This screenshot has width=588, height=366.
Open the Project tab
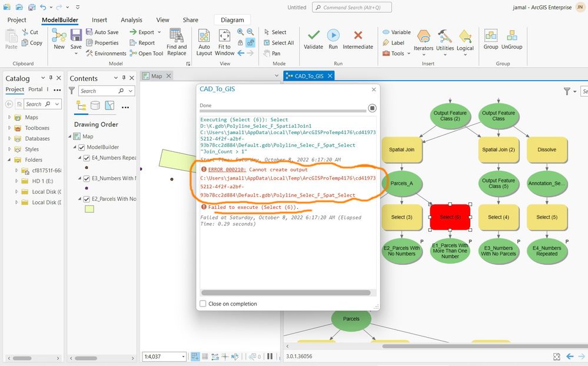[16, 20]
